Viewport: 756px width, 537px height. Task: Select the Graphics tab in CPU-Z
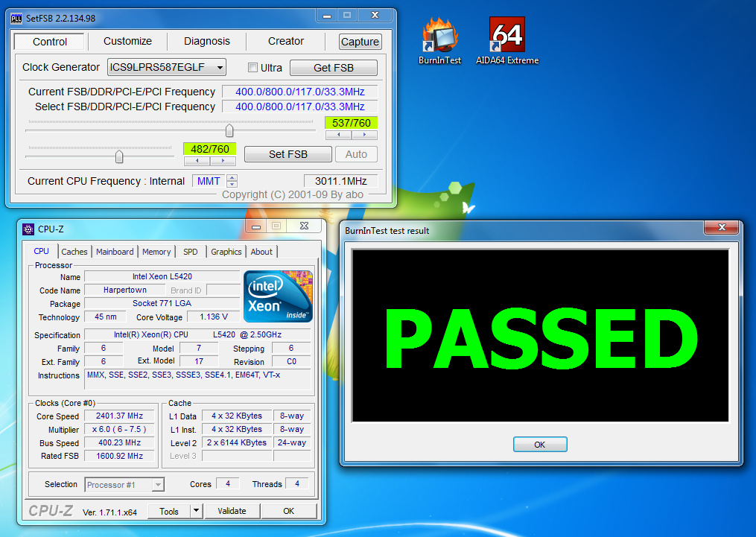[x=226, y=252]
